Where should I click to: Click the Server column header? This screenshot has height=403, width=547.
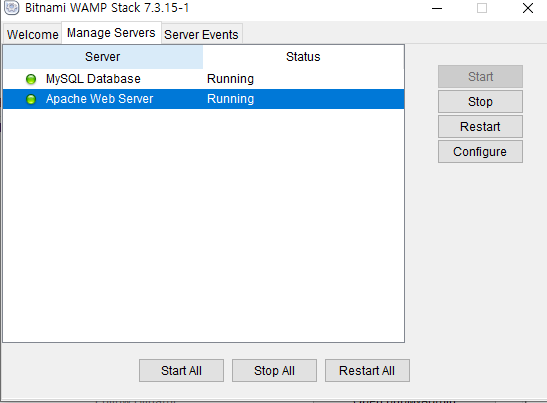point(103,57)
